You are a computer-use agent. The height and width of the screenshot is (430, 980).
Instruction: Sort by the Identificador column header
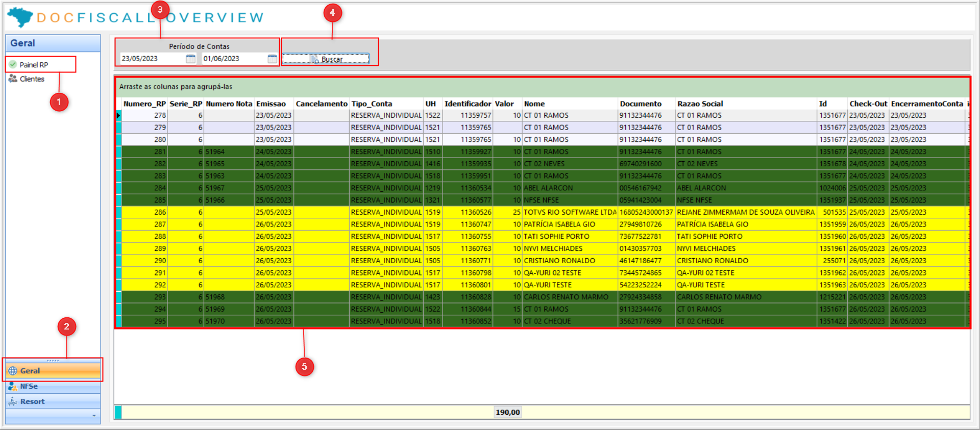(x=468, y=104)
